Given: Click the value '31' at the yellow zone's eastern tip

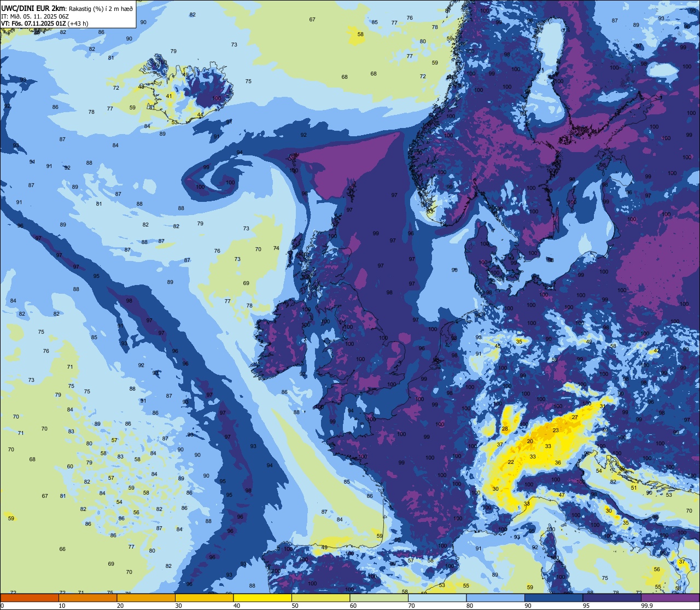Looking at the screenshot, I should point(603,406).
